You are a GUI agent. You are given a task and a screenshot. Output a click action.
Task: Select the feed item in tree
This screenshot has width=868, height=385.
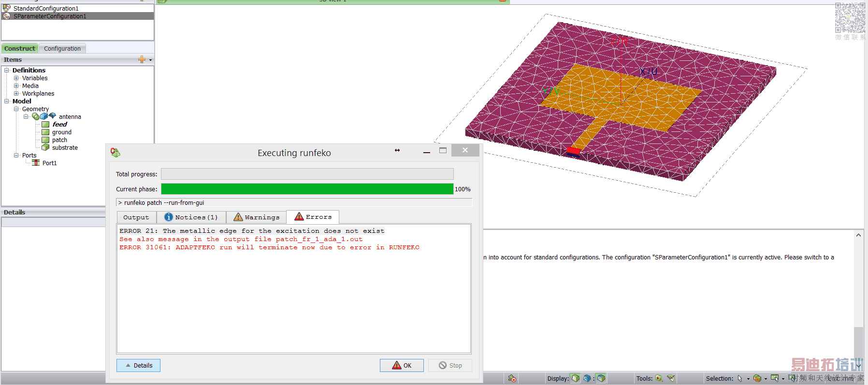point(59,124)
